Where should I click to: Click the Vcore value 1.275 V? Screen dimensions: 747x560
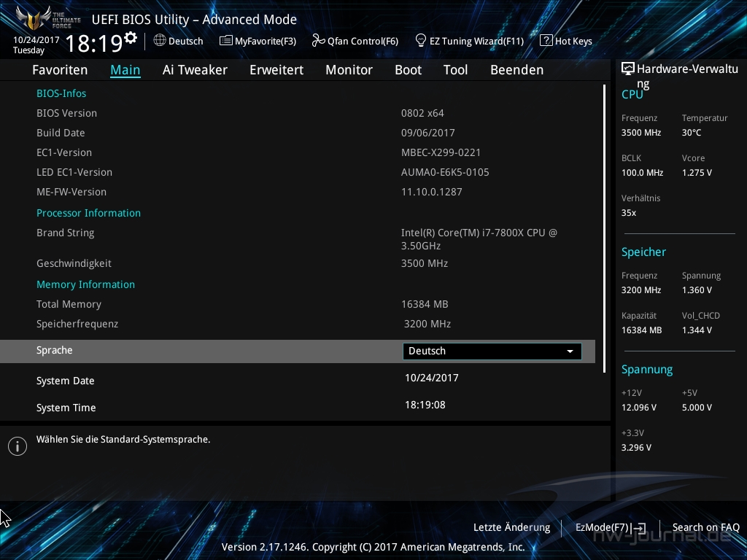click(697, 173)
